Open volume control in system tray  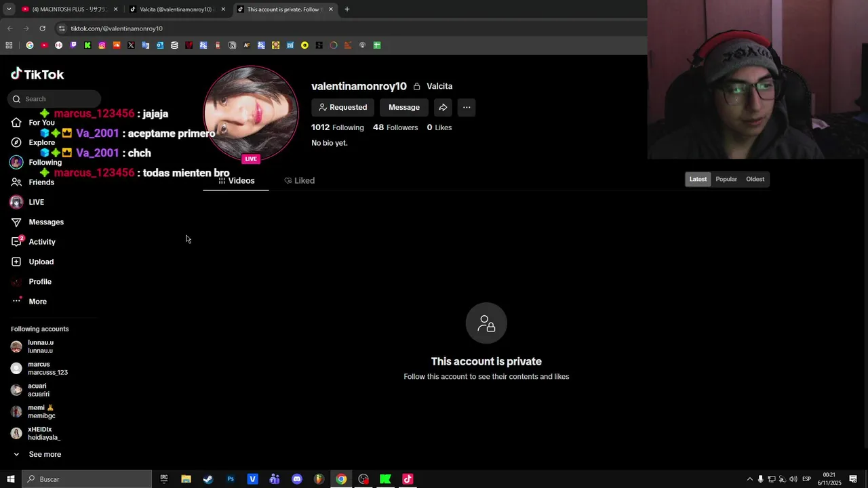tap(793, 479)
